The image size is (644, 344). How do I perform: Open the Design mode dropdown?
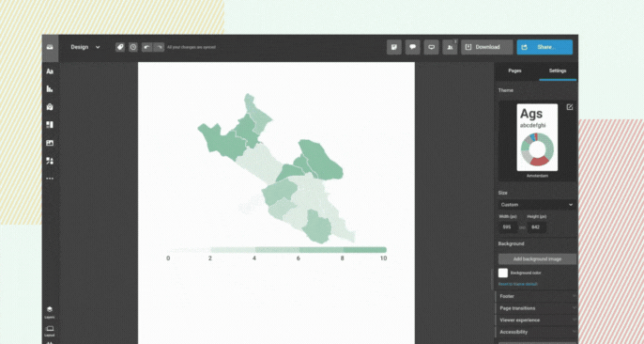85,47
